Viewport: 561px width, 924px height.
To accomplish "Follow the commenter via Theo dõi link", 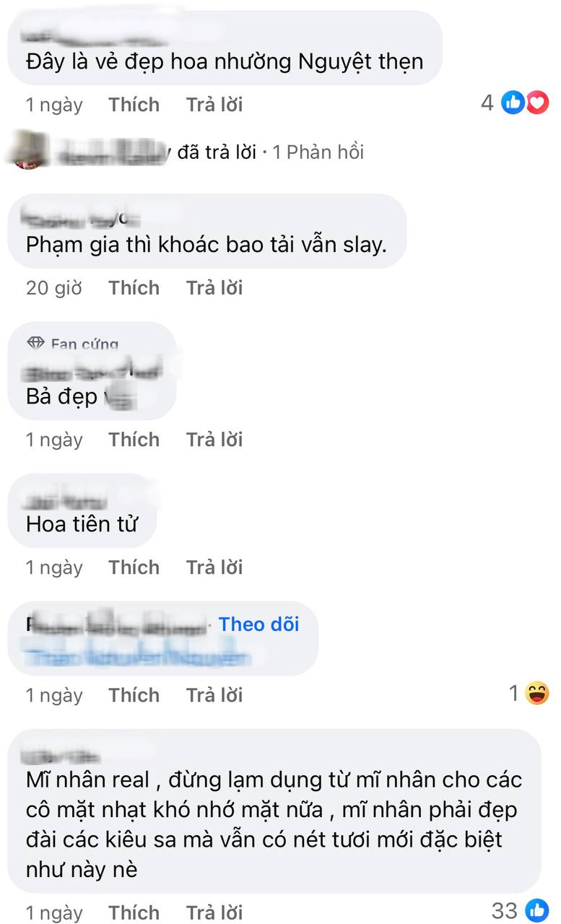I will click(x=259, y=624).
